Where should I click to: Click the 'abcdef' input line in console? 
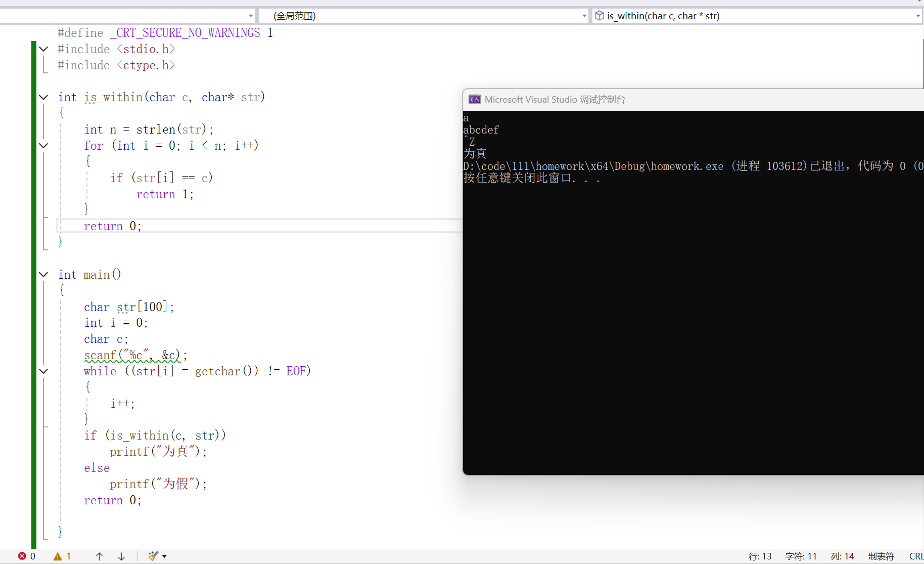(x=481, y=130)
